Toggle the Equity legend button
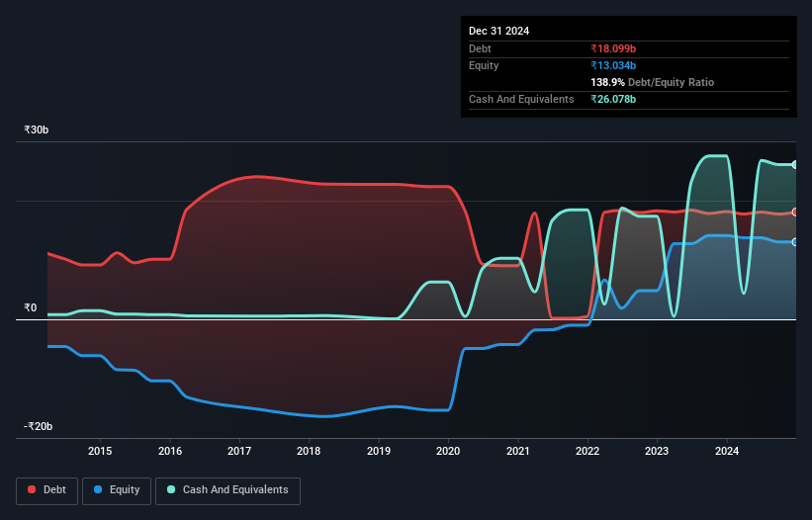 point(117,490)
